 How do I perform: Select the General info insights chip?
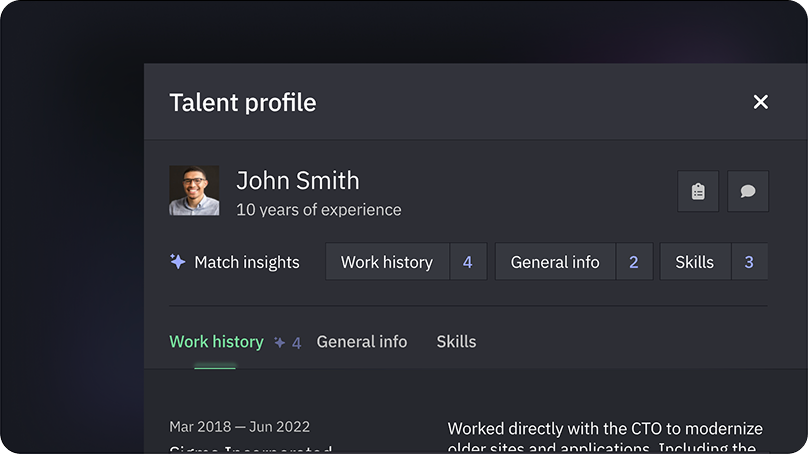555,262
